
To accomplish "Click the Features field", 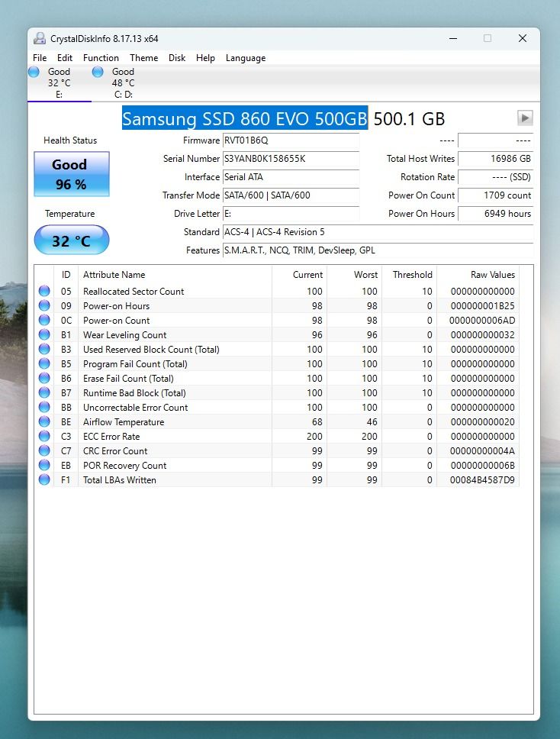I will (378, 250).
